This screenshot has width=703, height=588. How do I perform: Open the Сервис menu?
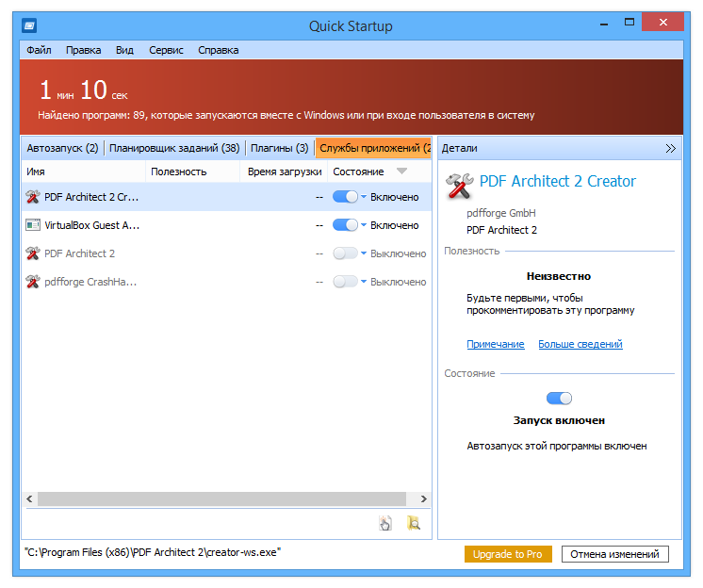point(166,50)
